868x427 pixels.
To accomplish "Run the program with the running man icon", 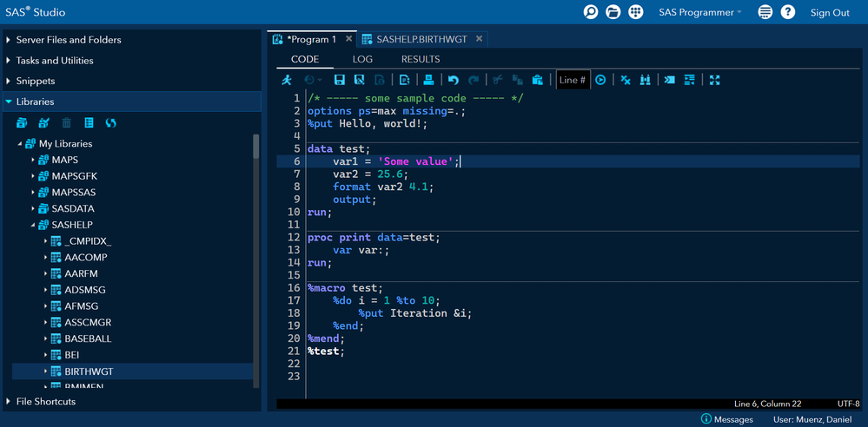I will point(287,80).
